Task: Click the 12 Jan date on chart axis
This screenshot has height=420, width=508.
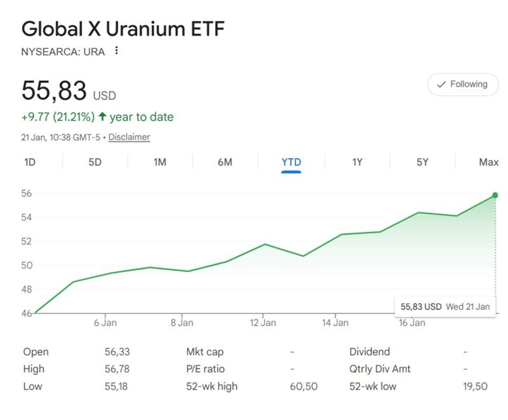Action: [263, 323]
